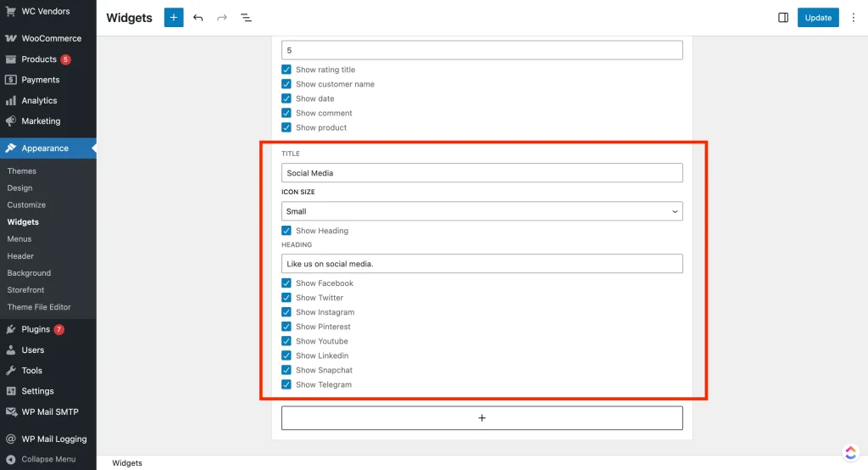Image resolution: width=868 pixels, height=470 pixels.
Task: Expand the WooCommerce sidebar menu
Action: click(x=51, y=38)
